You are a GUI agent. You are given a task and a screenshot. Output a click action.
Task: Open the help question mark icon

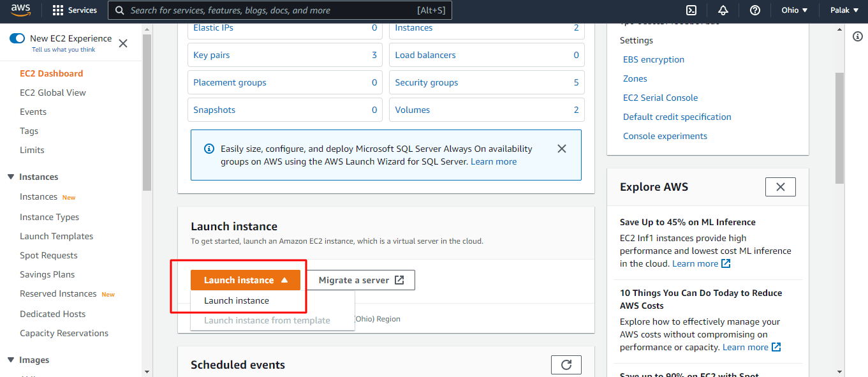pos(755,10)
